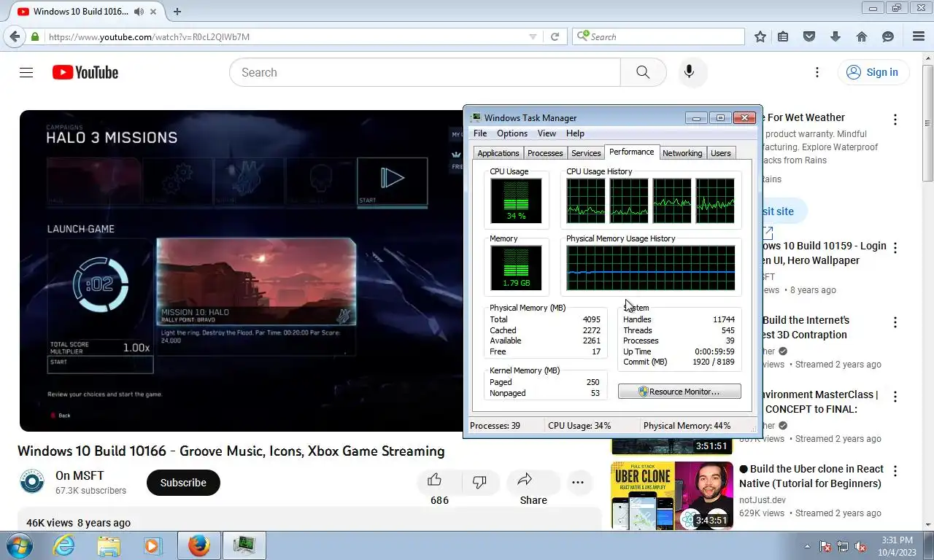Click Firefox icon in taskbar
Viewport: 934px width, 560px height.
(x=198, y=545)
